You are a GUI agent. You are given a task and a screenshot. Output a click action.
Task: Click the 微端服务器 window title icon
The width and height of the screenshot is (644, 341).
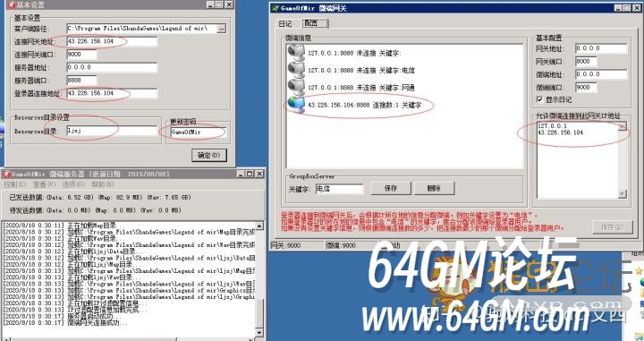pyautogui.click(x=6, y=174)
